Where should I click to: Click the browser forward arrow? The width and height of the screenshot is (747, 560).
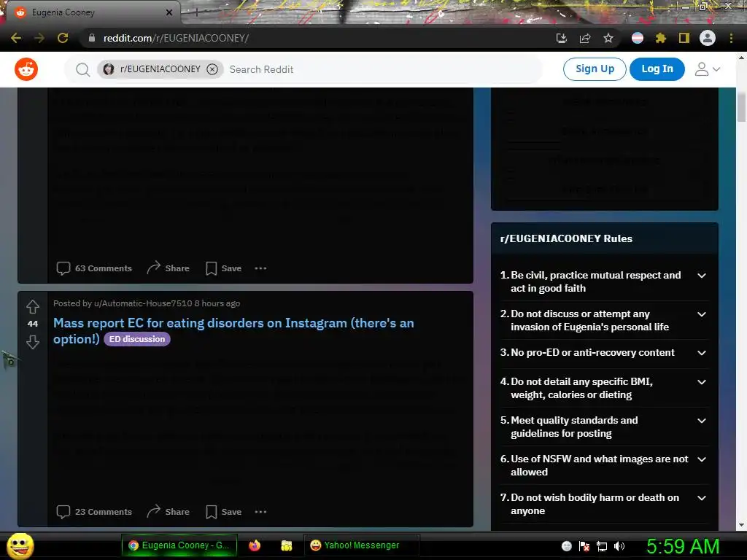pyautogui.click(x=39, y=38)
